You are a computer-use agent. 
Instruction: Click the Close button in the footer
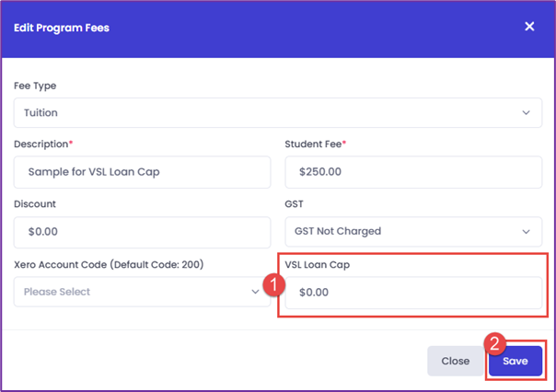coord(456,361)
